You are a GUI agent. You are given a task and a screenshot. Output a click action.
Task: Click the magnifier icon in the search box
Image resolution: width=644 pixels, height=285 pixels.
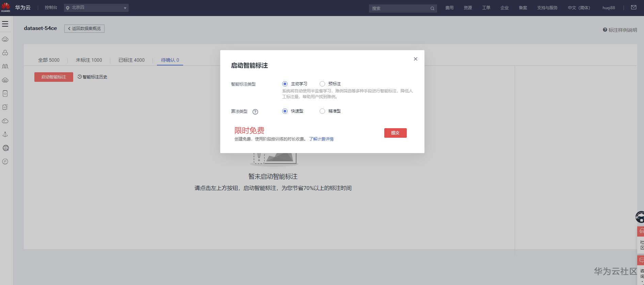click(432, 9)
